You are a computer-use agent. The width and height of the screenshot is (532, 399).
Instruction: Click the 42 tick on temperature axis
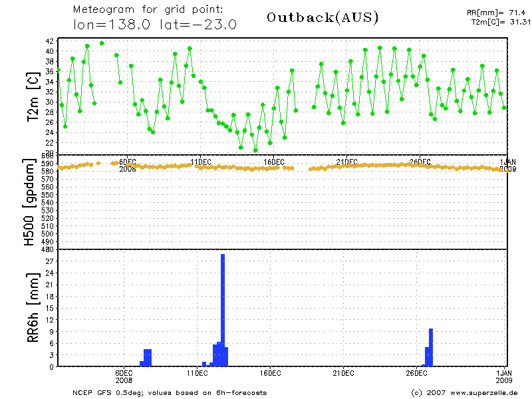[49, 41]
